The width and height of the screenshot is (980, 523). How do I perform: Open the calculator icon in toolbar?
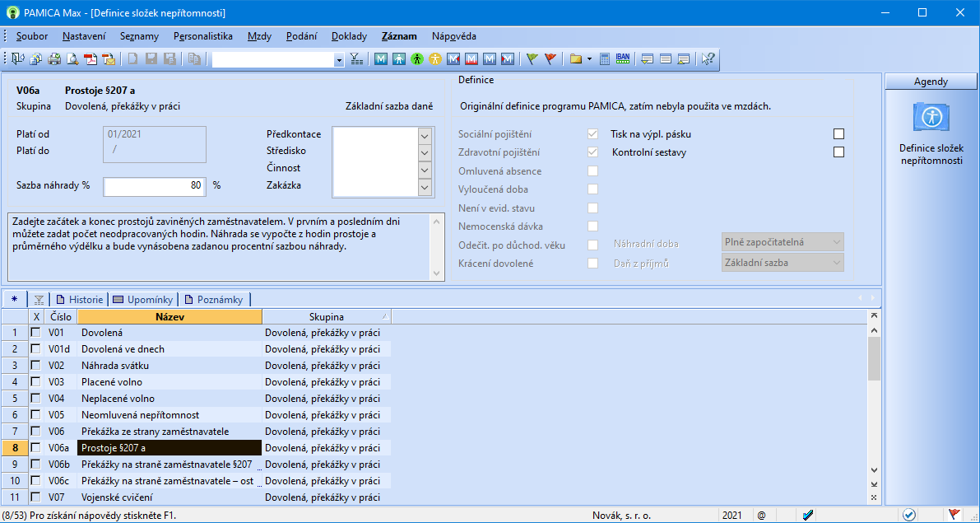(605, 58)
